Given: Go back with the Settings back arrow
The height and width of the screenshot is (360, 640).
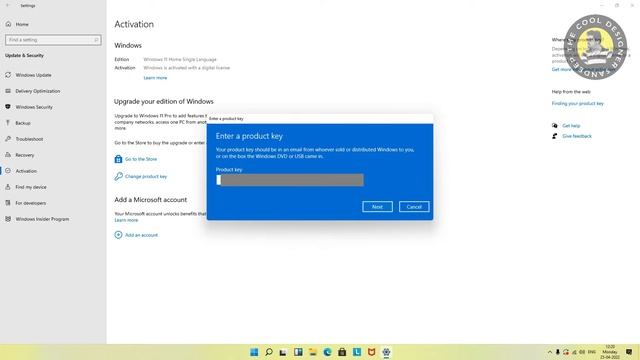Looking at the screenshot, I should tap(8, 6).
